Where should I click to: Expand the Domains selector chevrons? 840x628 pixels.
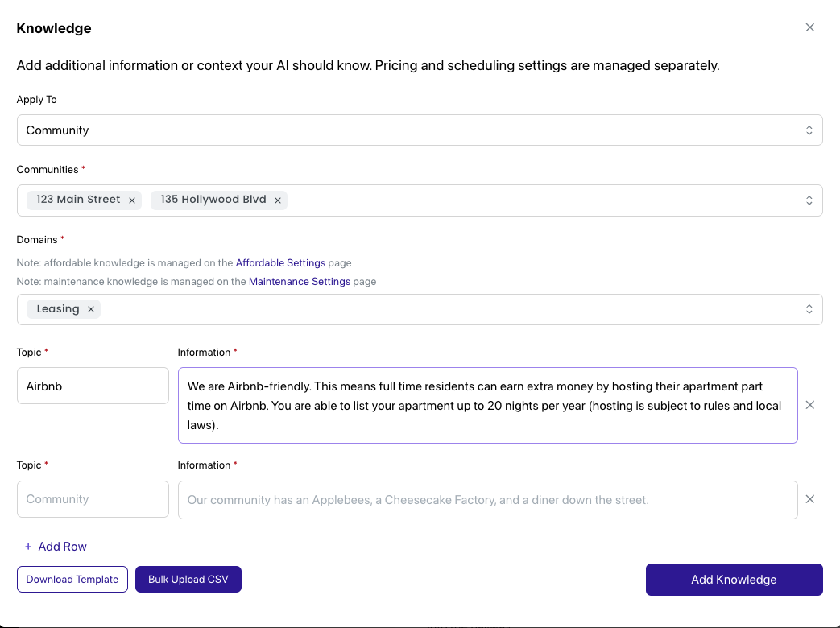tap(809, 309)
